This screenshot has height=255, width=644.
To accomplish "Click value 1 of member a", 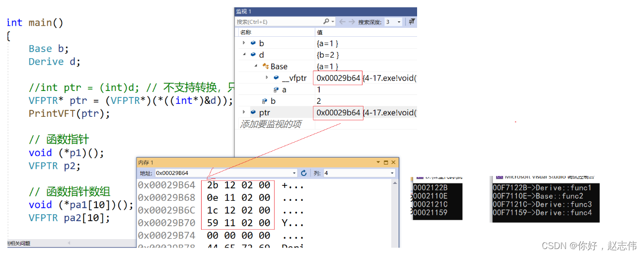I will (319, 89).
